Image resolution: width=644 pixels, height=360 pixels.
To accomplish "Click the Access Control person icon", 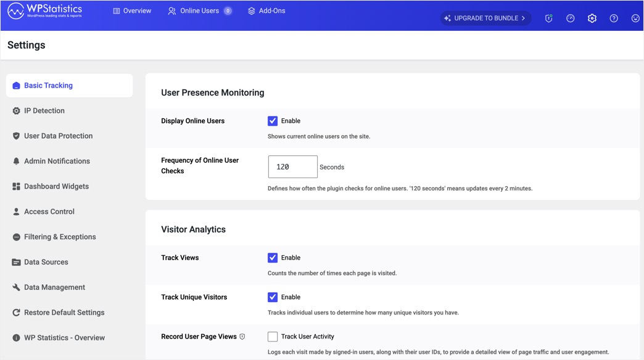I will coord(16,212).
